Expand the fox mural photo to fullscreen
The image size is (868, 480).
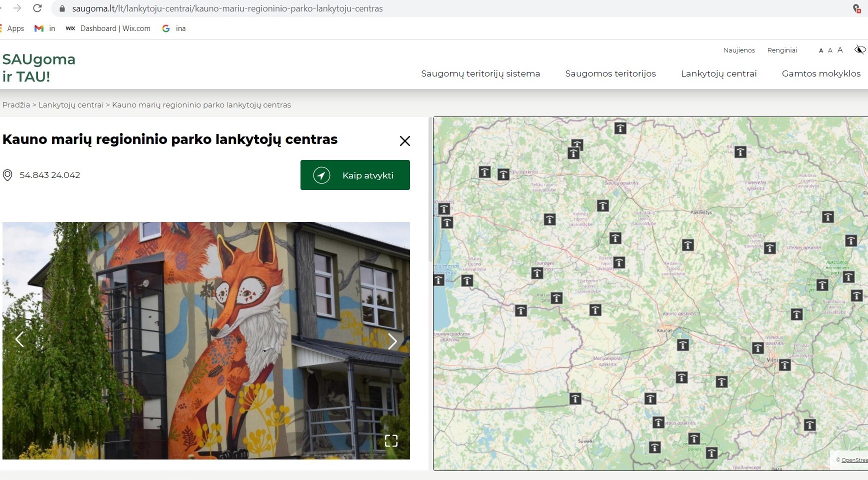pos(391,440)
